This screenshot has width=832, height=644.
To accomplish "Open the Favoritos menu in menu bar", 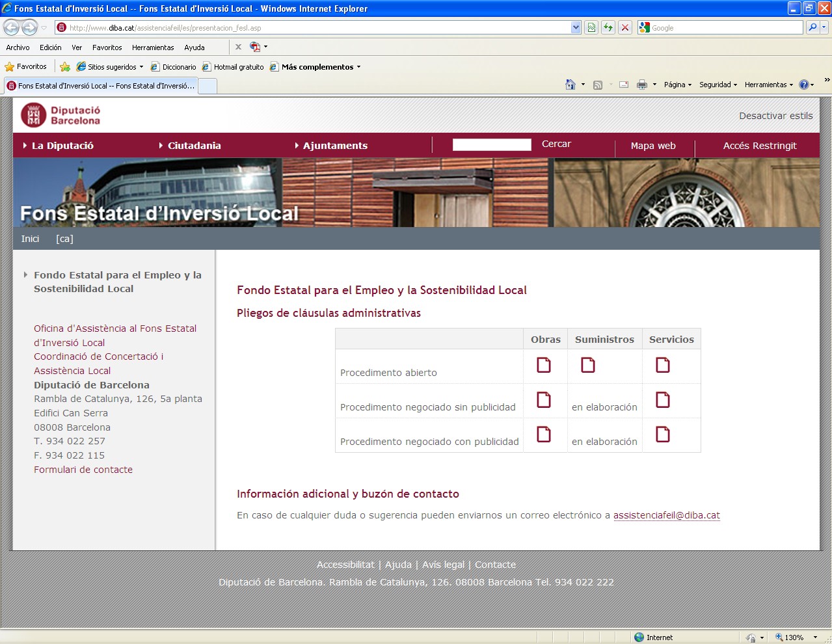I will tap(107, 47).
